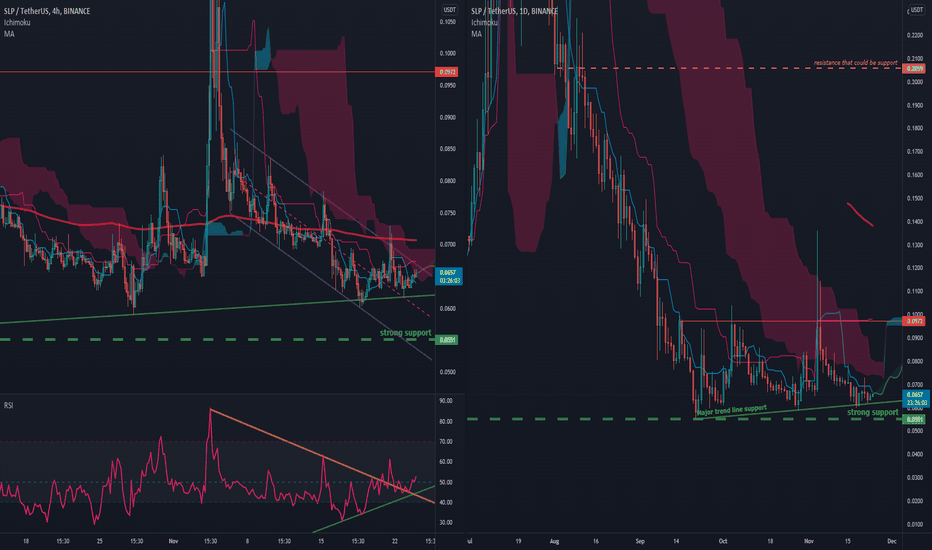Open the USDT currency selector on 4h chart

(449, 10)
